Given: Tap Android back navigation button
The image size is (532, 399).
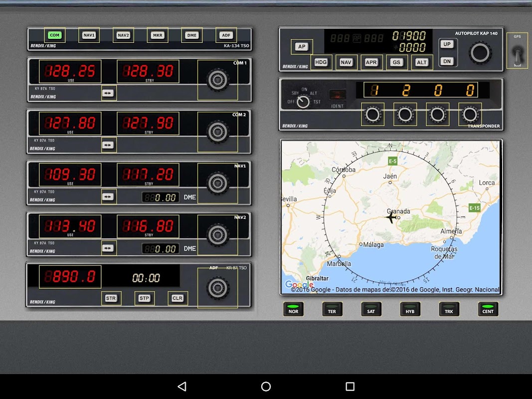Looking at the screenshot, I should pyautogui.click(x=182, y=387).
